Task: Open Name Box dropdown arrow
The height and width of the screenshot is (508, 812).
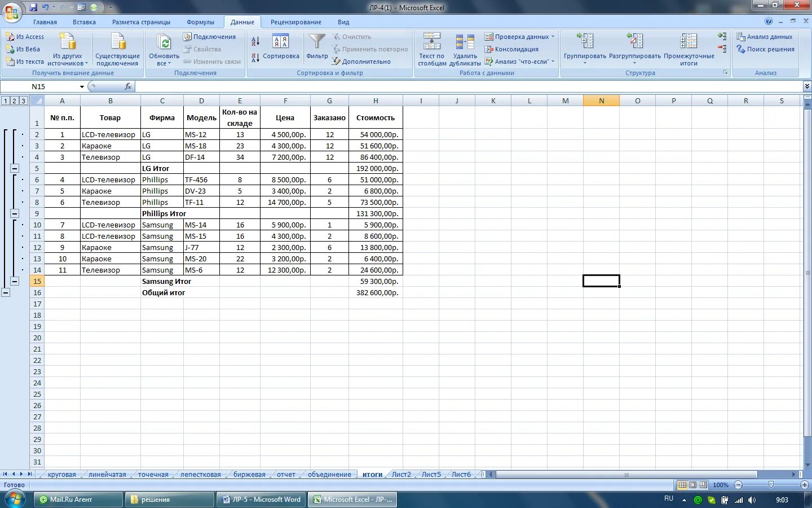Action: click(82, 86)
